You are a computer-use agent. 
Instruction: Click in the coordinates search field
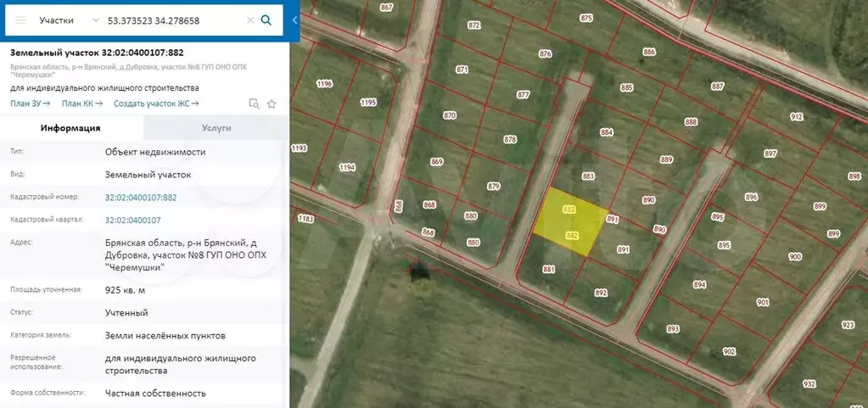point(174,20)
